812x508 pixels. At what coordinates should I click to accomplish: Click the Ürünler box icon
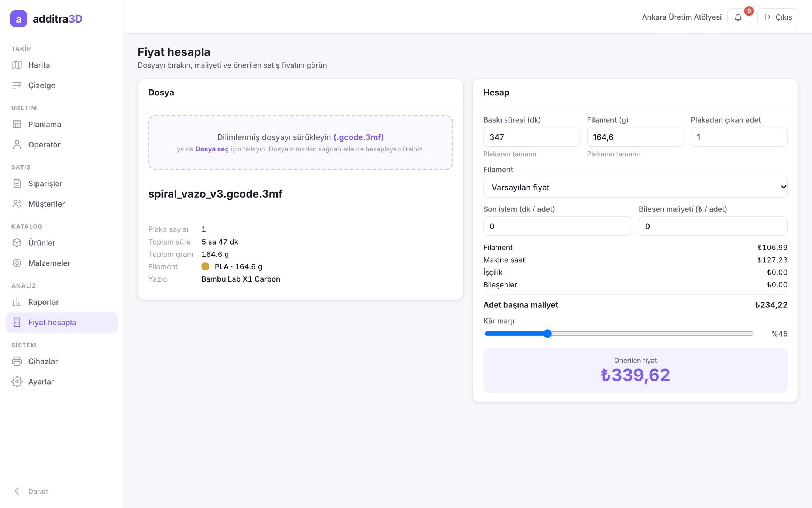pos(17,243)
